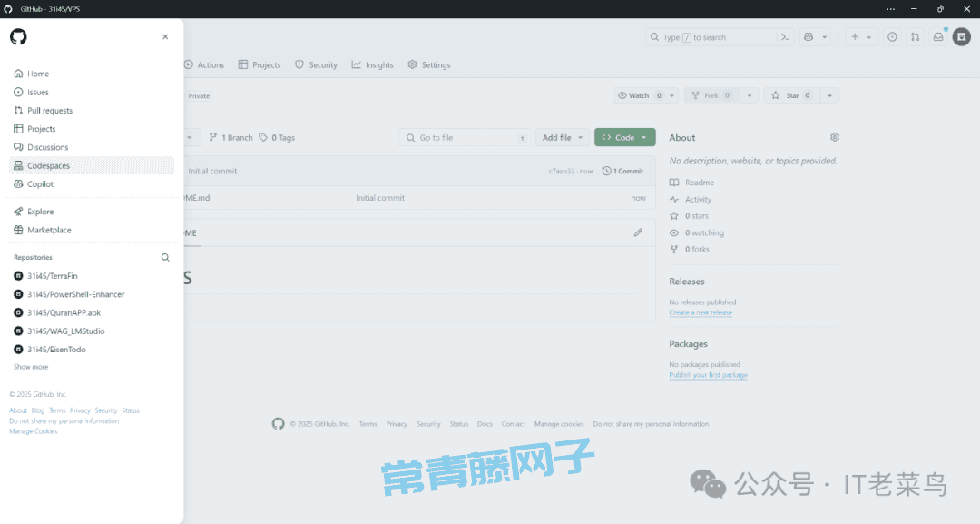980x524 pixels.
Task: Open Discussions in sidebar
Action: click(92, 147)
